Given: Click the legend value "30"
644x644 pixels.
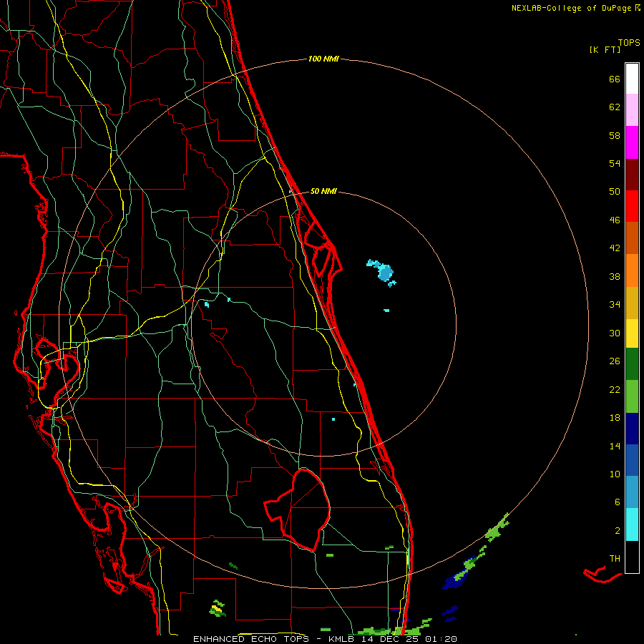Looking at the screenshot, I should pos(615,333).
